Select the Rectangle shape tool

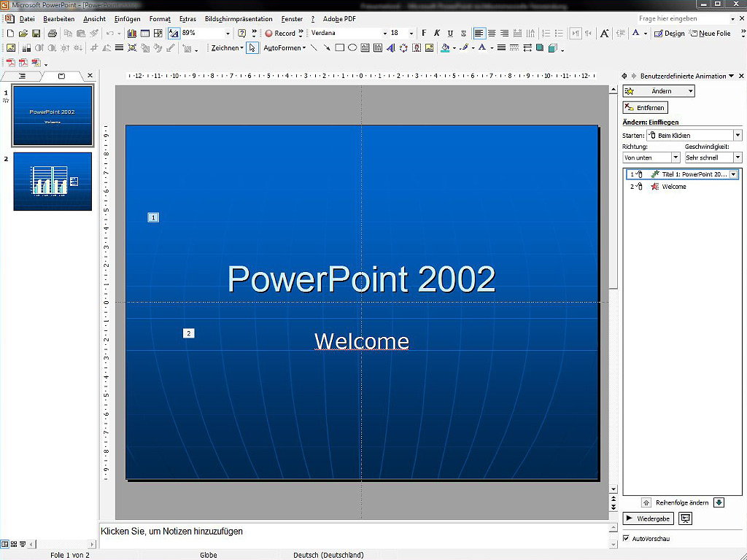point(339,47)
